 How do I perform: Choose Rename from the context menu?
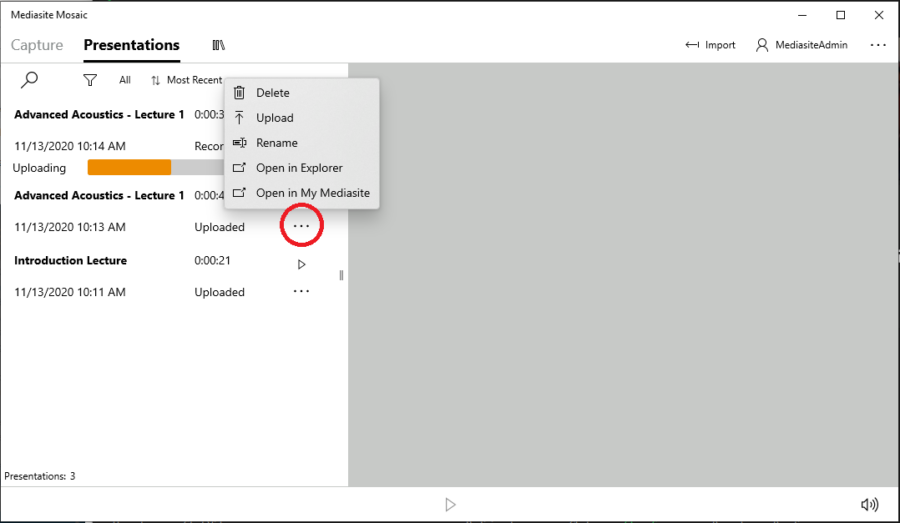coord(302,143)
